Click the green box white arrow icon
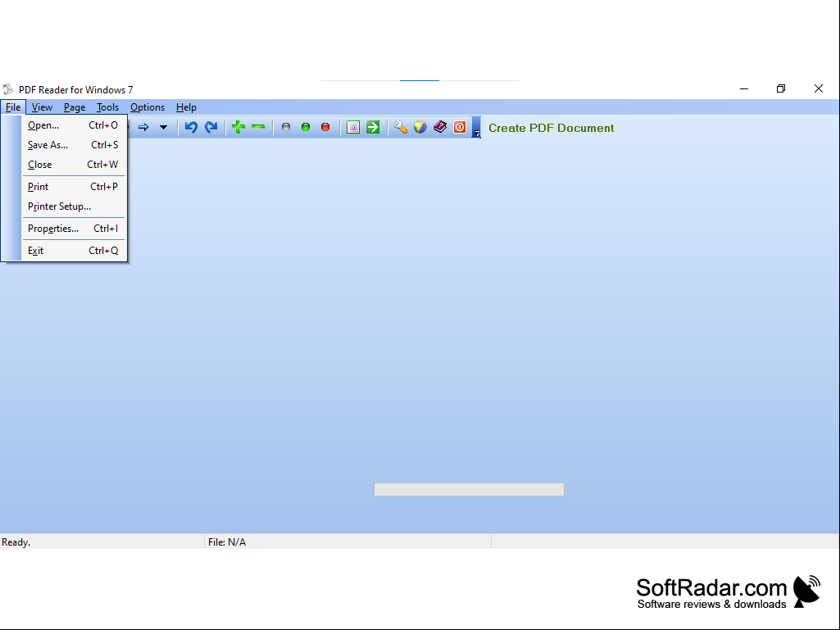 373,127
